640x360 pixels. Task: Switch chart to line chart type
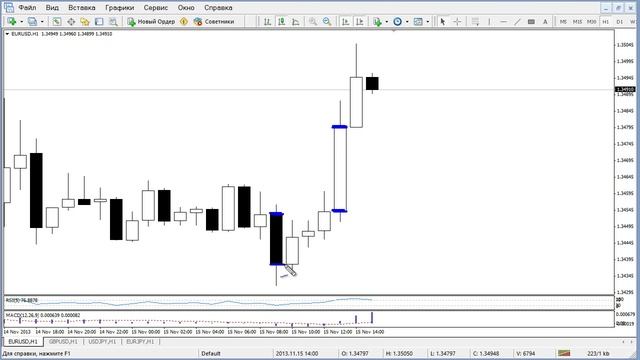pos(296,22)
